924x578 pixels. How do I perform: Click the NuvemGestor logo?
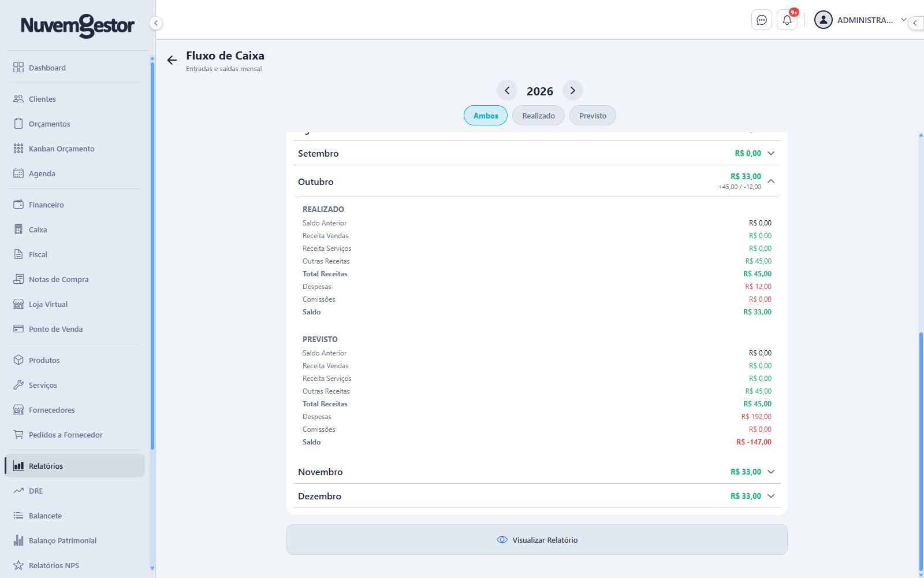pos(78,25)
